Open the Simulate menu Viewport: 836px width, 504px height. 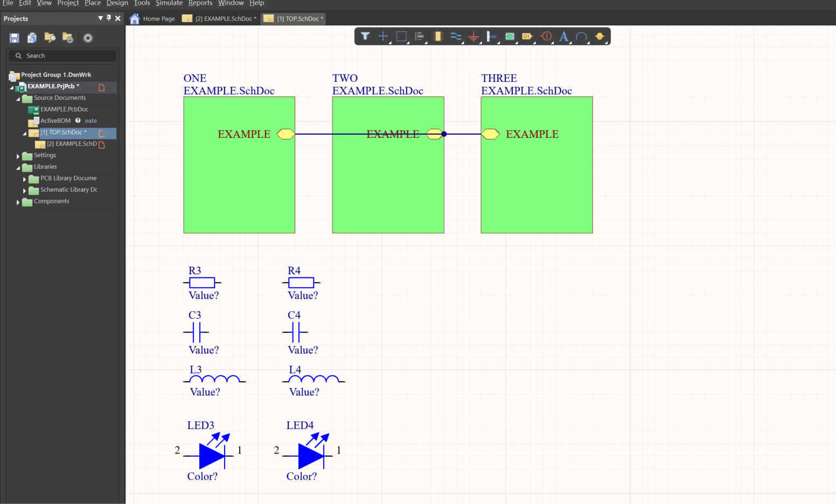(x=169, y=3)
